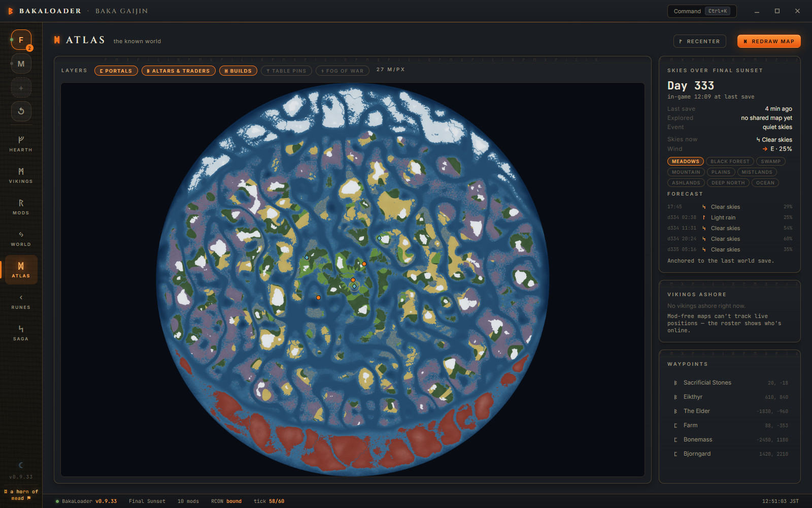
Task: Toggle the Builds map layer
Action: click(238, 71)
